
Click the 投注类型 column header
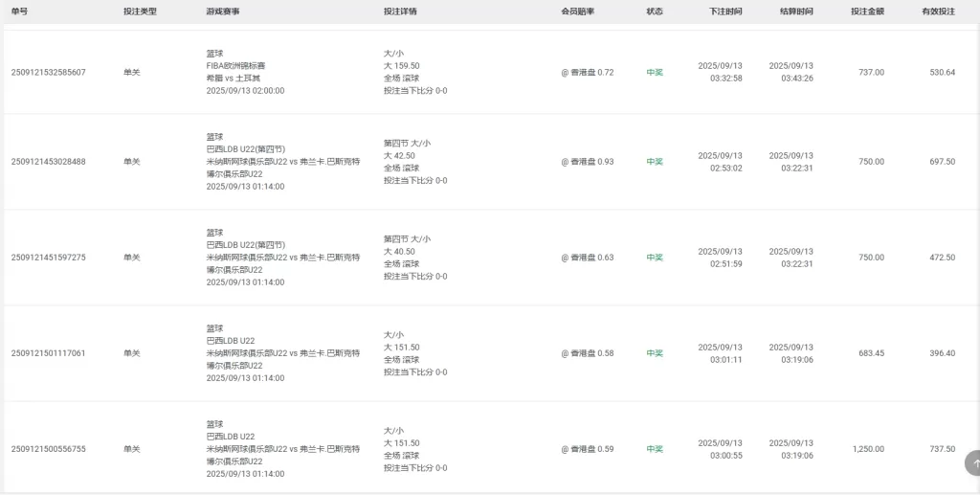click(x=140, y=11)
